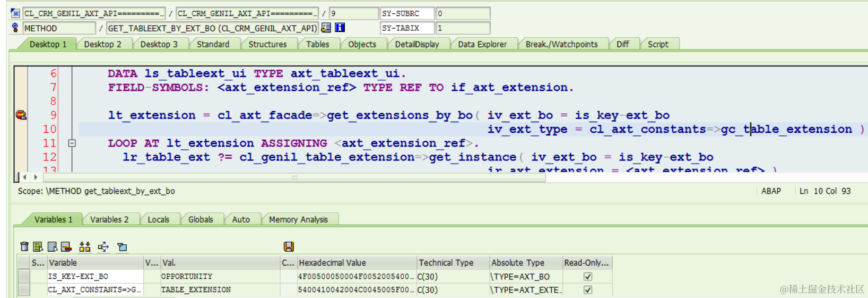This screenshot has height=298, width=868.
Task: Click the first CL_CRM_GENIL_AXT_API program field
Action: coord(94,13)
